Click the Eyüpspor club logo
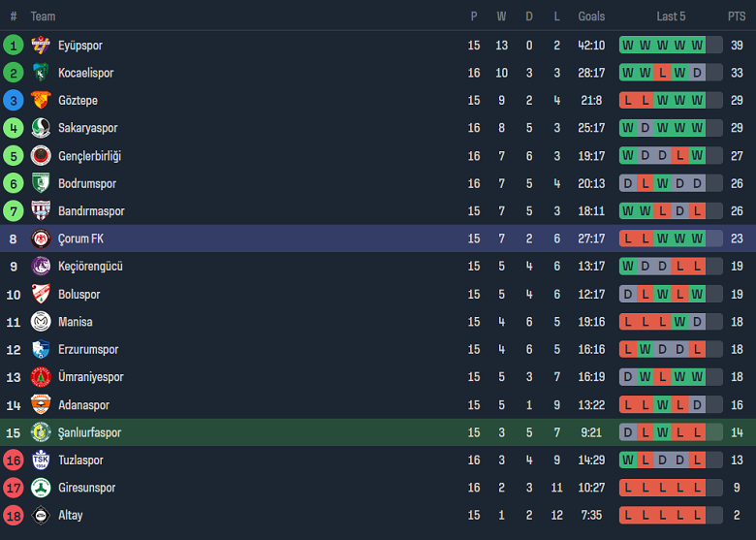This screenshot has width=756, height=540. point(41,46)
